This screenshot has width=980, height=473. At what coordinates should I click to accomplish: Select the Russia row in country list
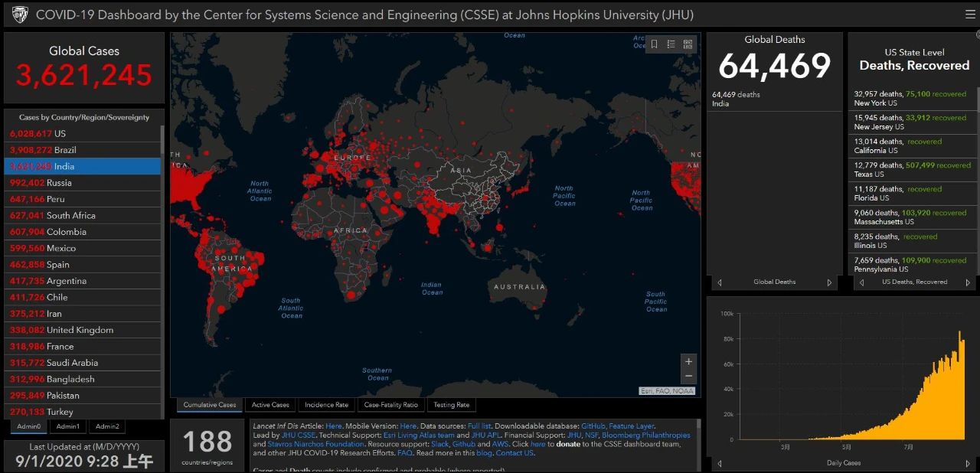click(83, 183)
